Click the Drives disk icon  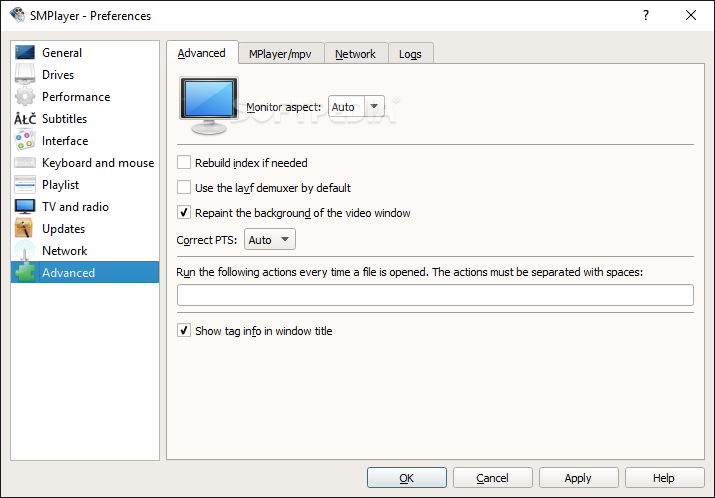pos(25,74)
